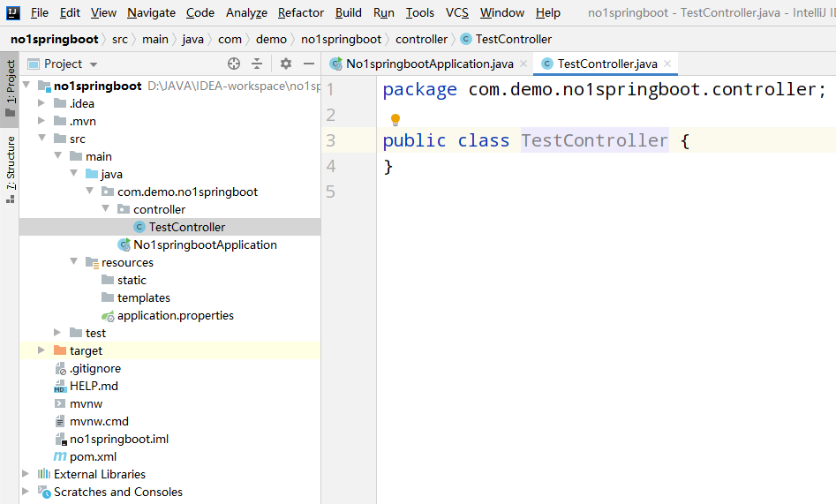Open the Navigate menu
The height and width of the screenshot is (504, 836).
click(x=152, y=13)
